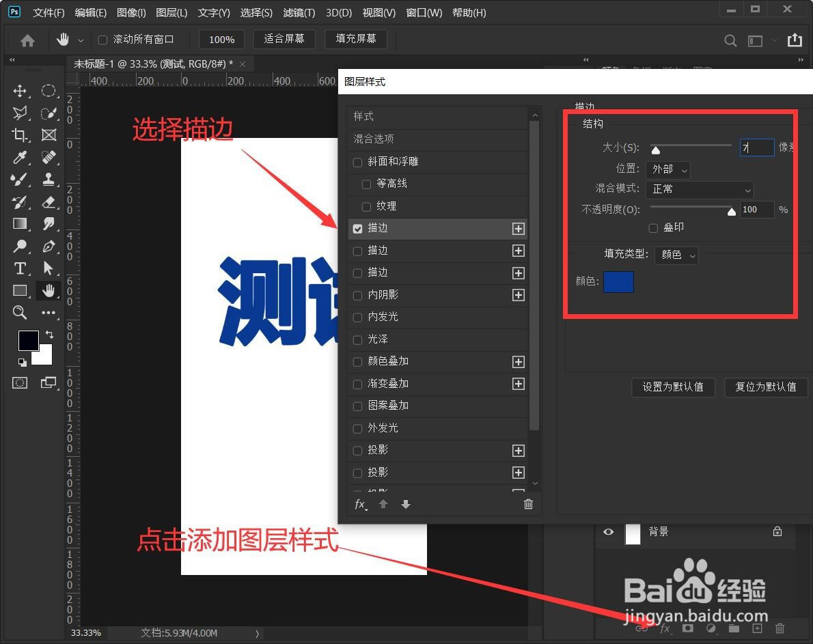Click the 复位为默认值 button
The width and height of the screenshot is (813, 644).
(765, 387)
